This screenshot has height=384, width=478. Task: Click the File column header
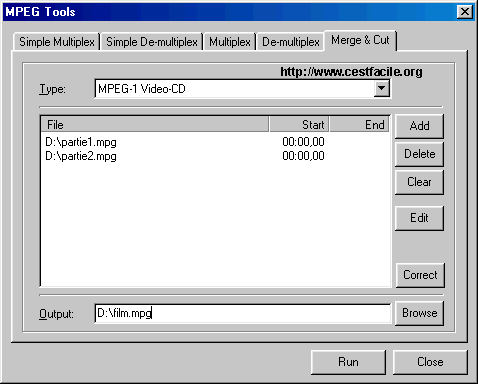[x=155, y=125]
